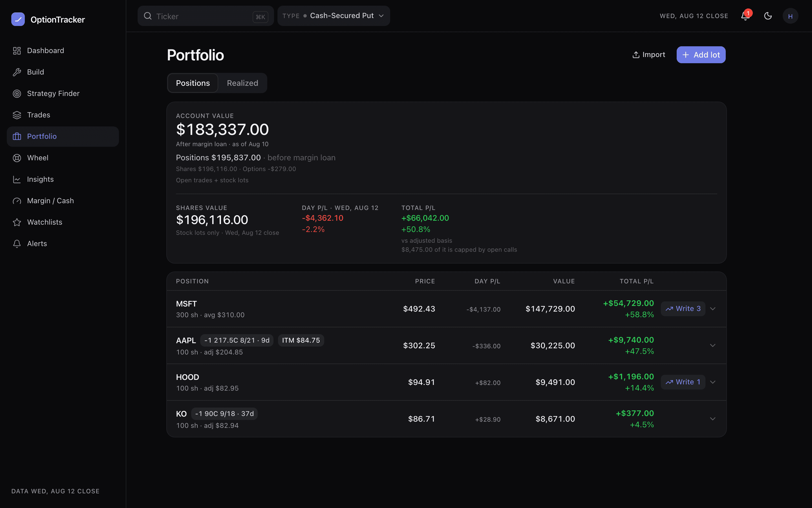Click the Portfolio page heading
This screenshot has height=508, width=812.
pos(195,55)
